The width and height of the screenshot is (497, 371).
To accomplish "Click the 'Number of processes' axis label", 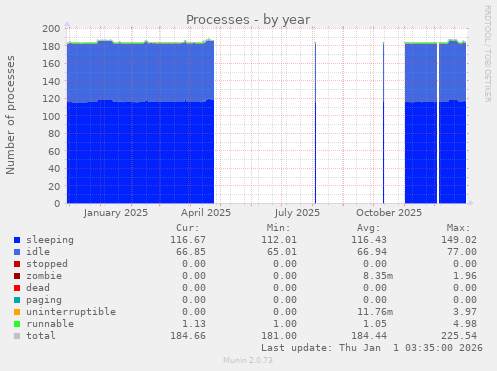I will pos(10,115).
